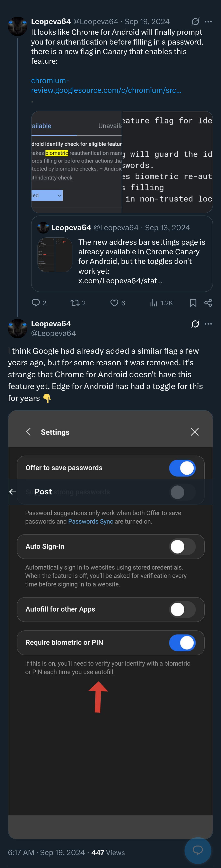Like the post with 6 likes
The height and width of the screenshot is (868, 221).
click(x=114, y=303)
